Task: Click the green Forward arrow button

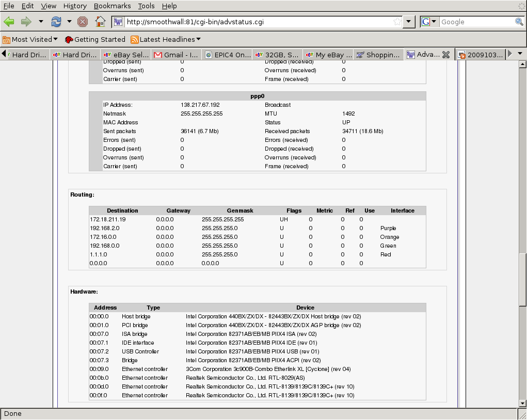Action: point(26,22)
